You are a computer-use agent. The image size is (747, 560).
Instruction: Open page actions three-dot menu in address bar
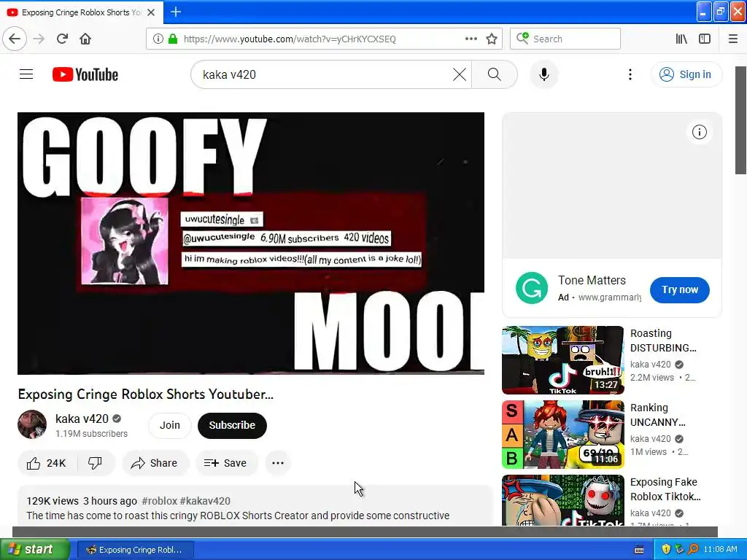tap(471, 39)
